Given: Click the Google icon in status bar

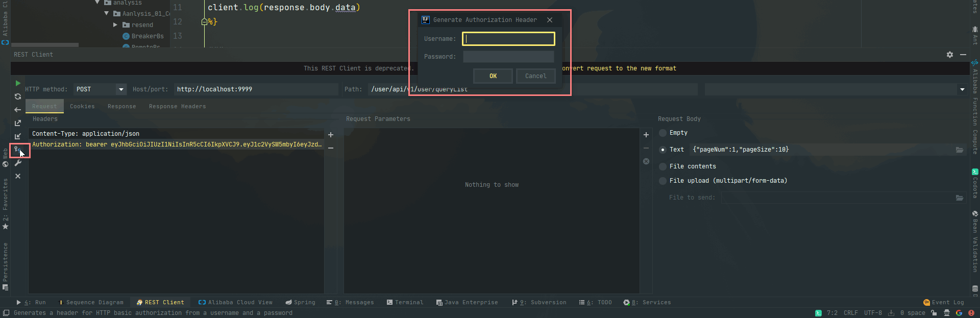Looking at the screenshot, I should pos(959,313).
